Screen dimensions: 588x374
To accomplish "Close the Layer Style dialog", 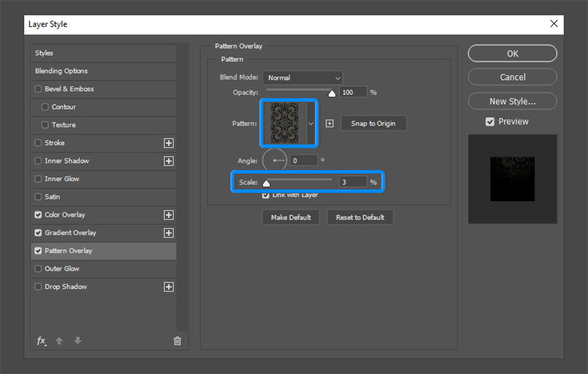I will click(554, 24).
